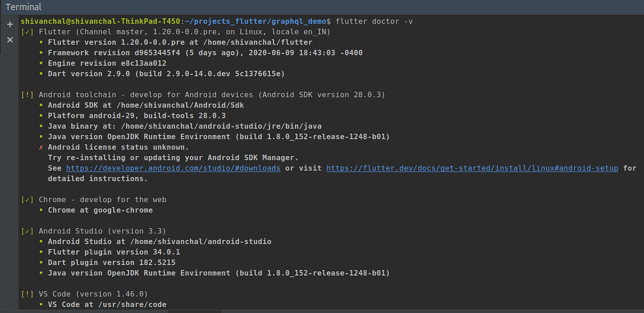Click the check mark beside Android Studio entry
The height and width of the screenshot is (313, 644).
27,231
